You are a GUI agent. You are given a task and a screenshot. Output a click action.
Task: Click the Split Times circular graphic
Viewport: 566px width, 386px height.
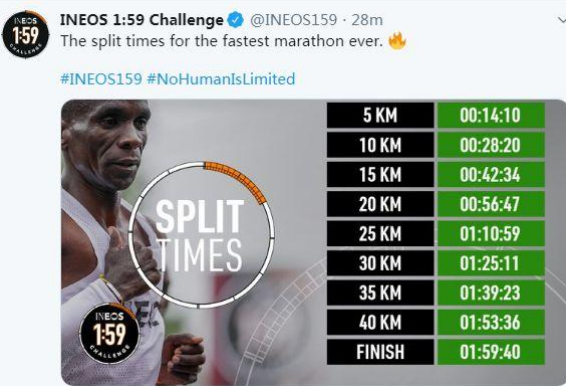pyautogui.click(x=201, y=235)
